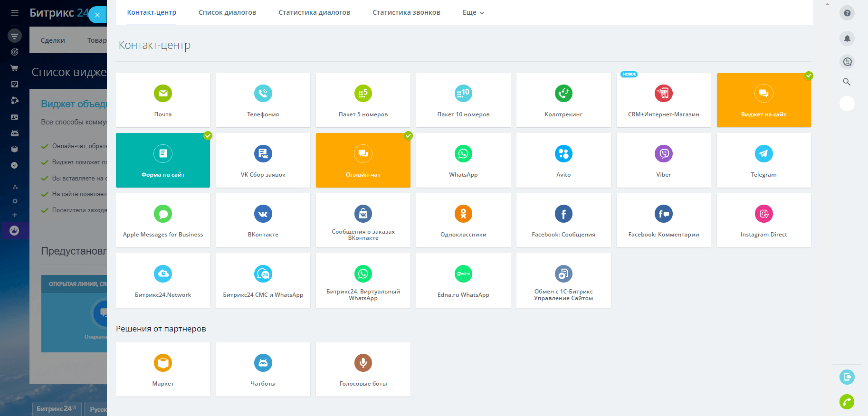Open the Виджет на сайт tile

click(x=764, y=100)
